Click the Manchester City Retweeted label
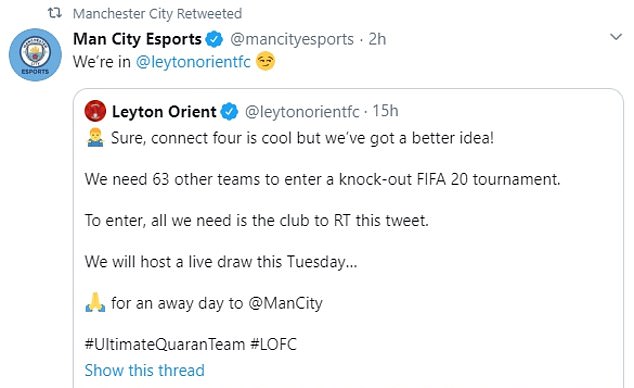The width and height of the screenshot is (634, 388). (157, 14)
